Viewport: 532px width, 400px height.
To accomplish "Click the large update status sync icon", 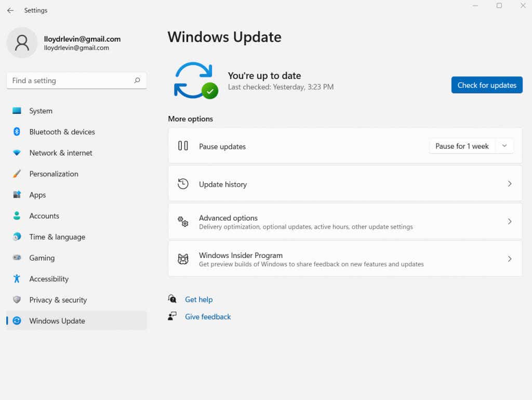I will pos(196,81).
